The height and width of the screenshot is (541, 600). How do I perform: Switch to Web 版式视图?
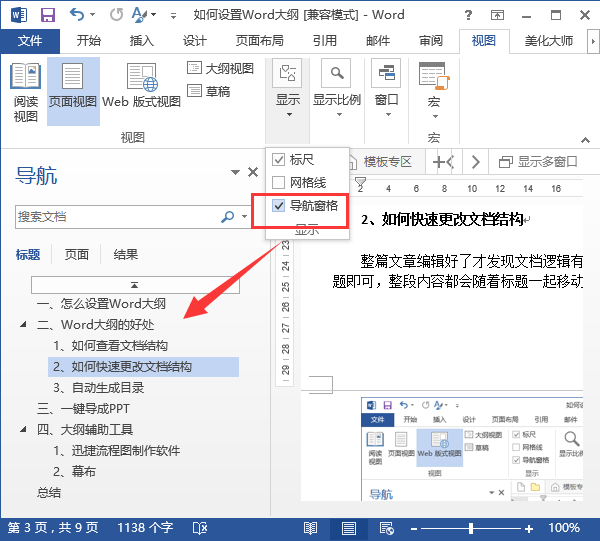point(141,86)
